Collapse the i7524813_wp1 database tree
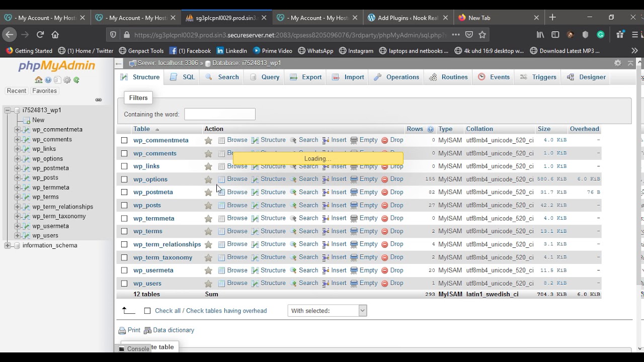 pyautogui.click(x=8, y=110)
